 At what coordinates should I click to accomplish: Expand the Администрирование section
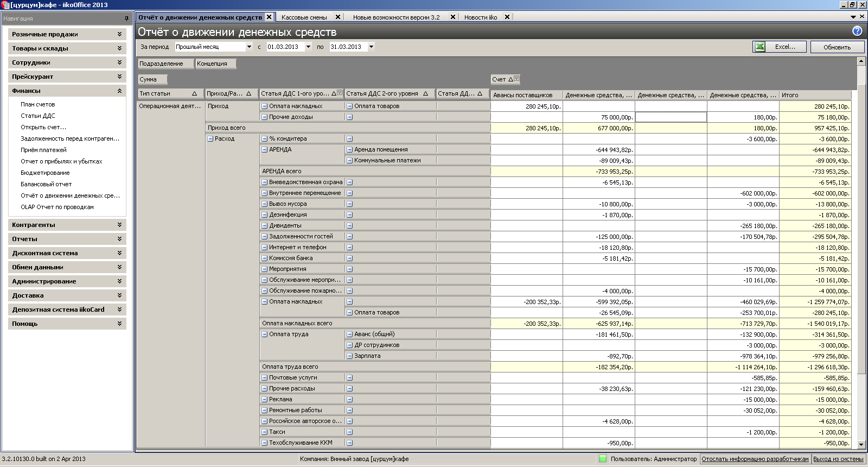tap(67, 281)
